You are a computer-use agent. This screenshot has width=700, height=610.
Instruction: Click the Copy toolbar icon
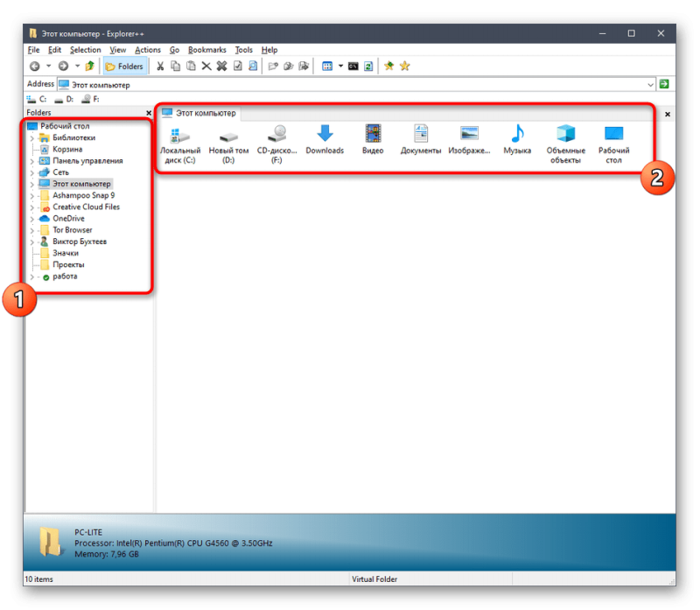[x=176, y=67]
